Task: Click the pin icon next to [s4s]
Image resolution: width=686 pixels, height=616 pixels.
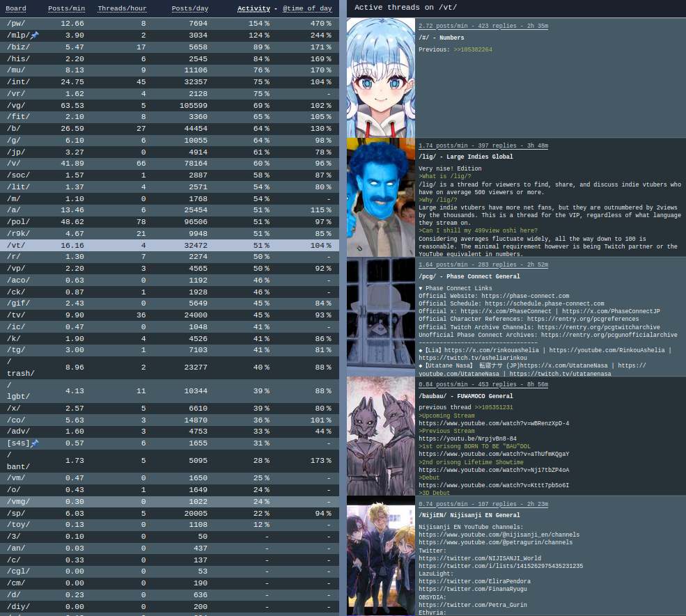Action: (35, 443)
